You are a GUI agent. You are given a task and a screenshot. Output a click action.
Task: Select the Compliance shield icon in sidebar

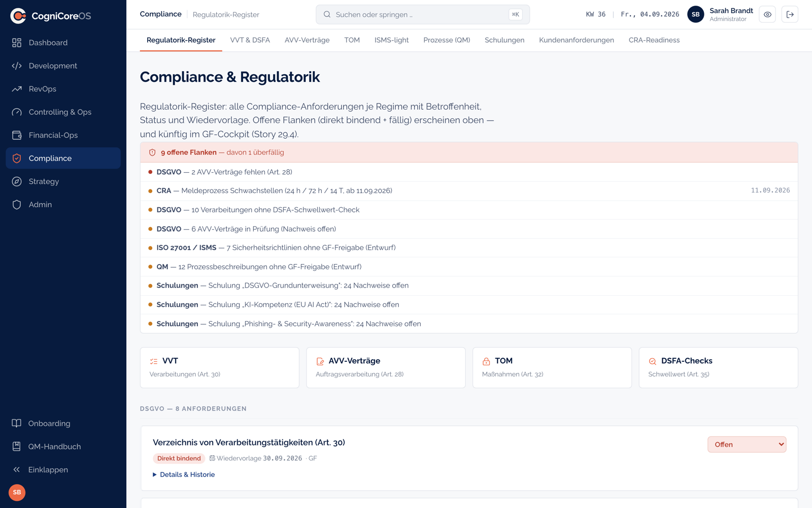point(17,158)
